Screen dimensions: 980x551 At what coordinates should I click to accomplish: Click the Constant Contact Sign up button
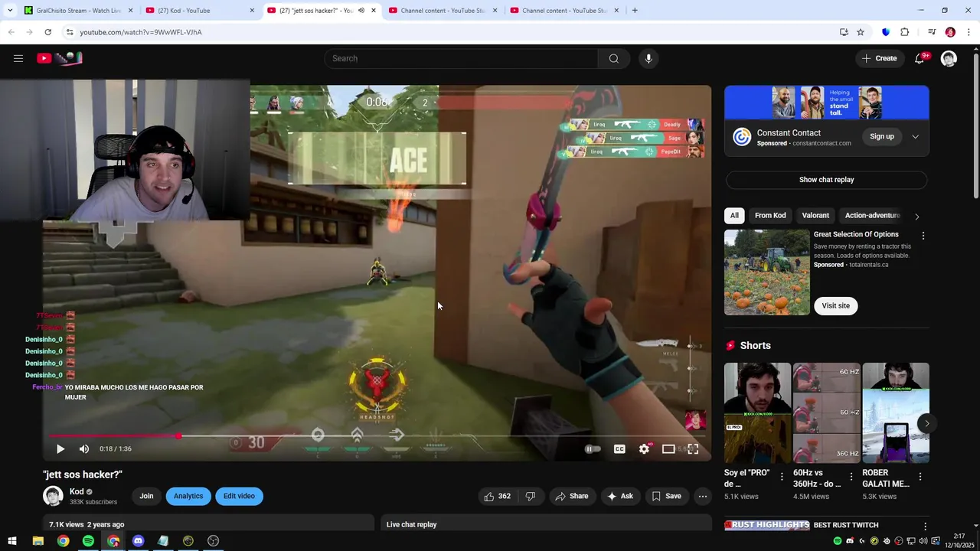point(882,136)
